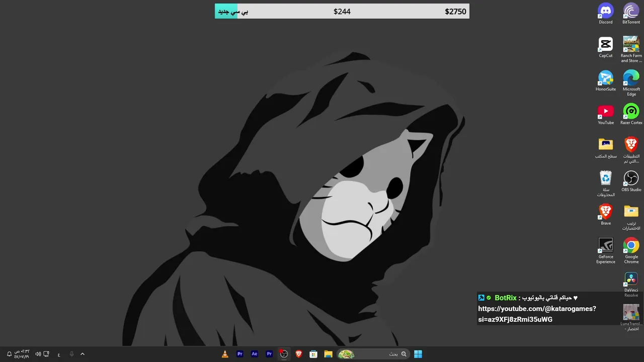Open the rightmost Premiere Pro taskbar icon

click(x=269, y=354)
